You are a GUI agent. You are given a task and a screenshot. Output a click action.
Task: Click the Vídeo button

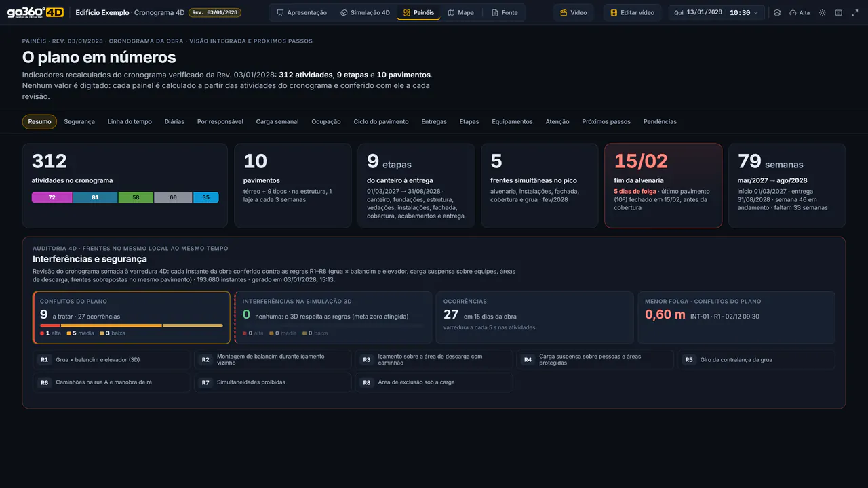(574, 13)
